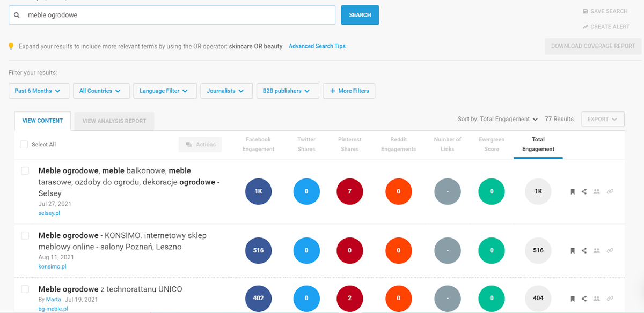The height and width of the screenshot is (313, 644).
Task: Click Selsey's Pinterest shares circle showing 7
Action: (349, 191)
